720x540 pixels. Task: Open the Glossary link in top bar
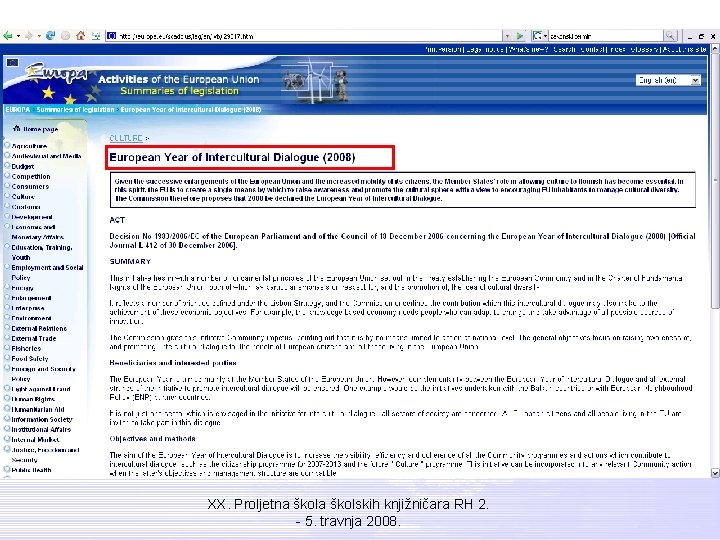(x=644, y=49)
